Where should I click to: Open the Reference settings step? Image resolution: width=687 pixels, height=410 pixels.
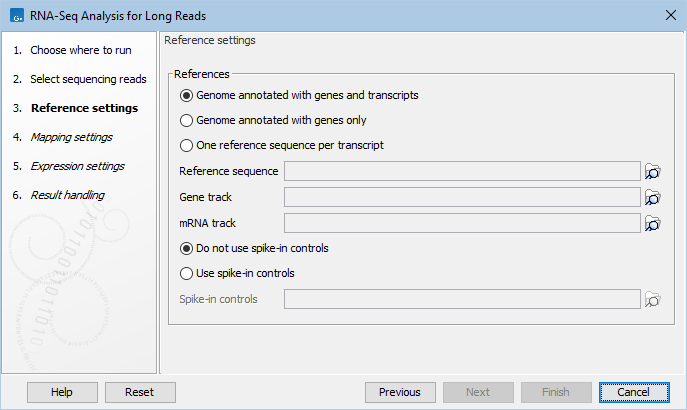[x=84, y=108]
